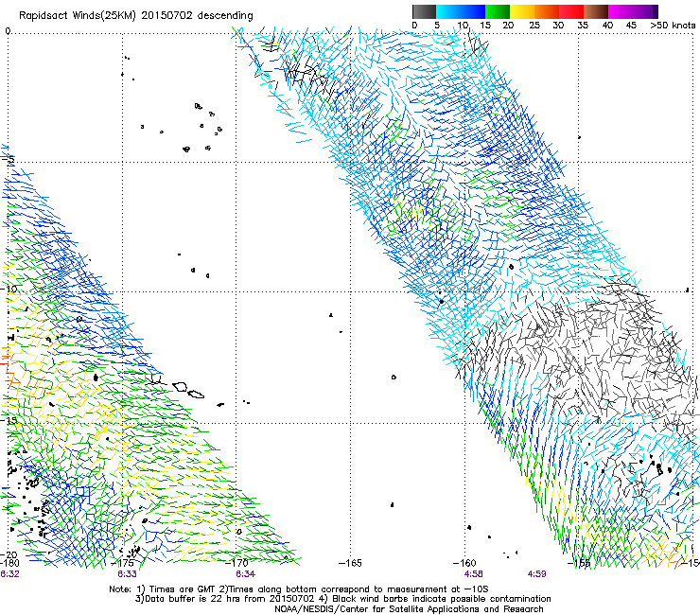Select the -5 latitude axis label
Screen dimensions: 700x615
[9, 160]
